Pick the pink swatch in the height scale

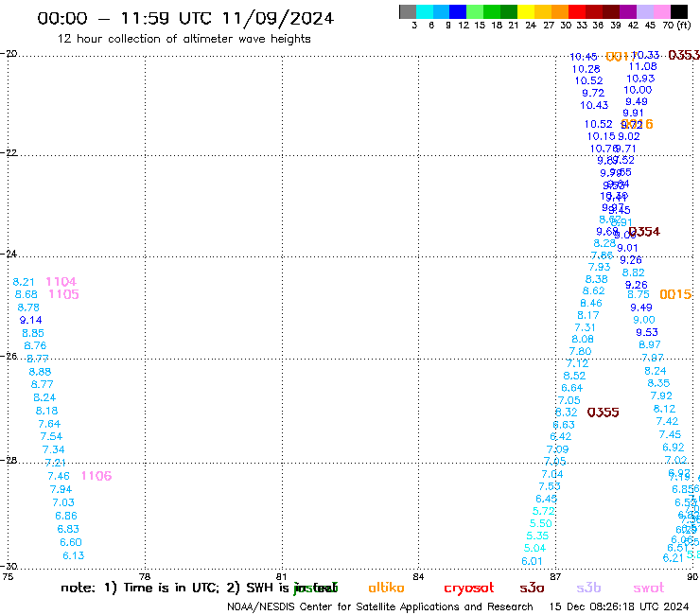[662, 11]
